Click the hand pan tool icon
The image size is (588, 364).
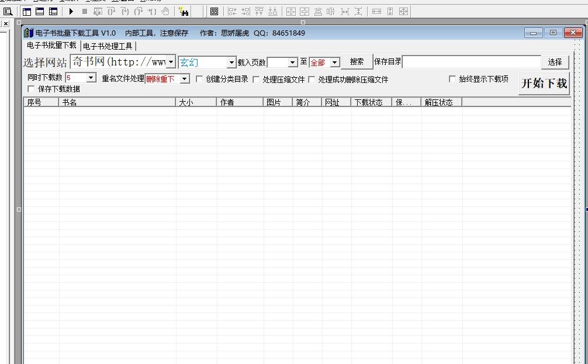tap(166, 11)
